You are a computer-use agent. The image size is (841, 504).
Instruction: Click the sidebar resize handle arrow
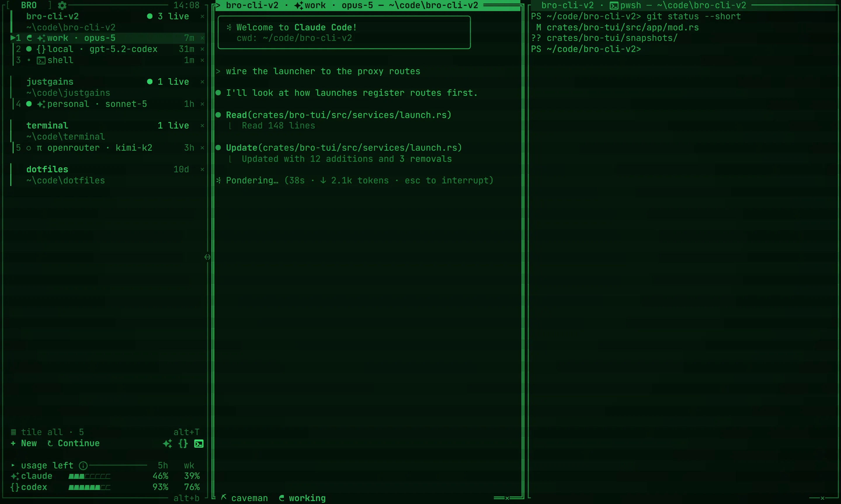[207, 257]
